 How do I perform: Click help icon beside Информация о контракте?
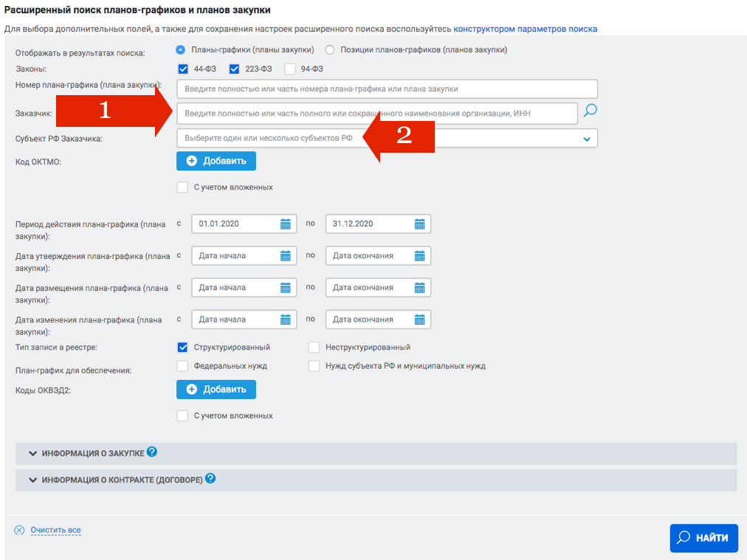click(x=210, y=479)
